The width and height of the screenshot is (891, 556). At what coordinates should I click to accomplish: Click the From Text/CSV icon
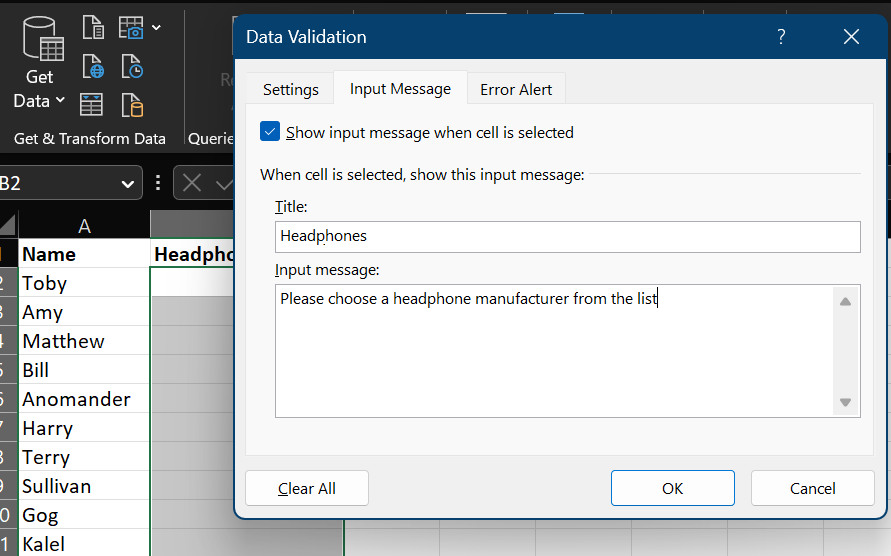pos(93,27)
